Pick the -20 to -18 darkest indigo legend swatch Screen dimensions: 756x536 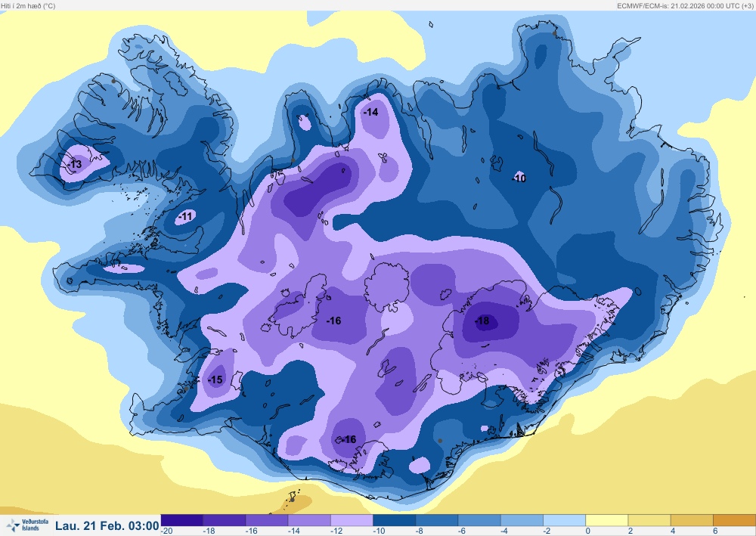coord(181,520)
